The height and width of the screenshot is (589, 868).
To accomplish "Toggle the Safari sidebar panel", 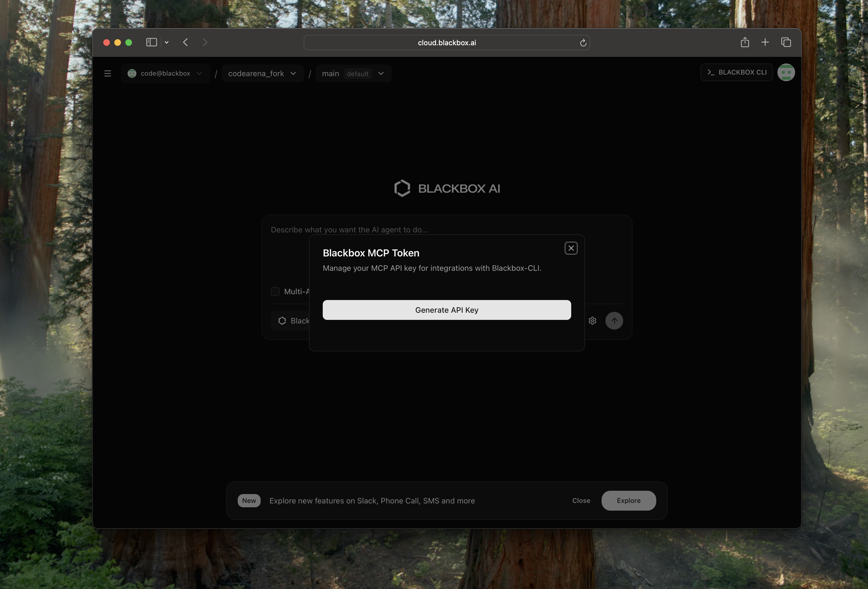I will pos(151,42).
